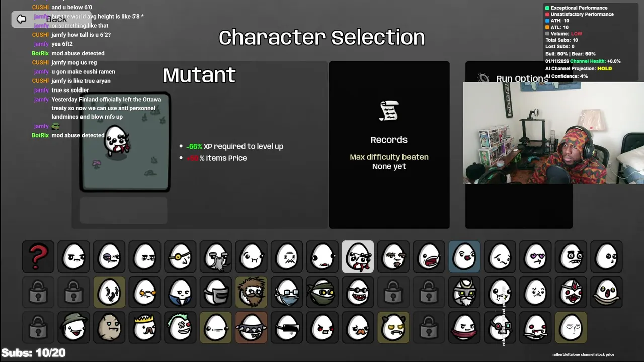644x362 pixels.
Task: Click locked slot right of the Bull potato
Action: tap(429, 327)
